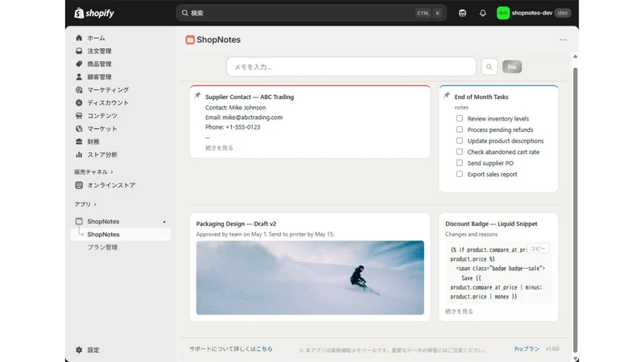This screenshot has height=362, width=644.
Task: Expand Supplier Contact note via 続きを見る
Action: [x=219, y=148]
